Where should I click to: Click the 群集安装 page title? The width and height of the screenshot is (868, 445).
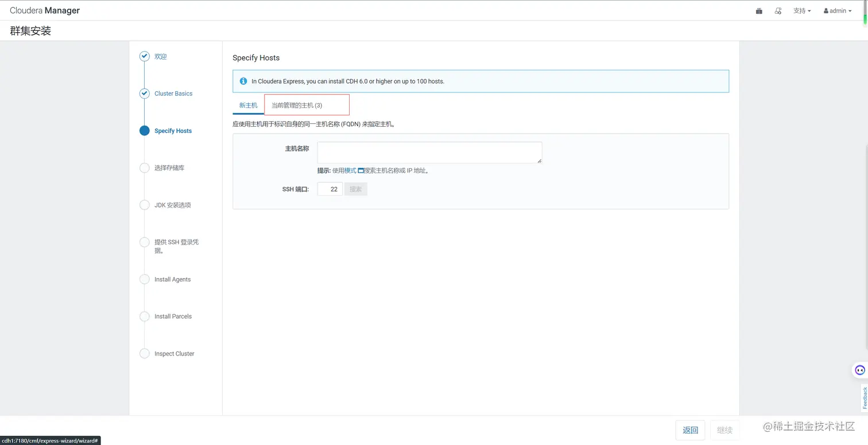pyautogui.click(x=30, y=31)
